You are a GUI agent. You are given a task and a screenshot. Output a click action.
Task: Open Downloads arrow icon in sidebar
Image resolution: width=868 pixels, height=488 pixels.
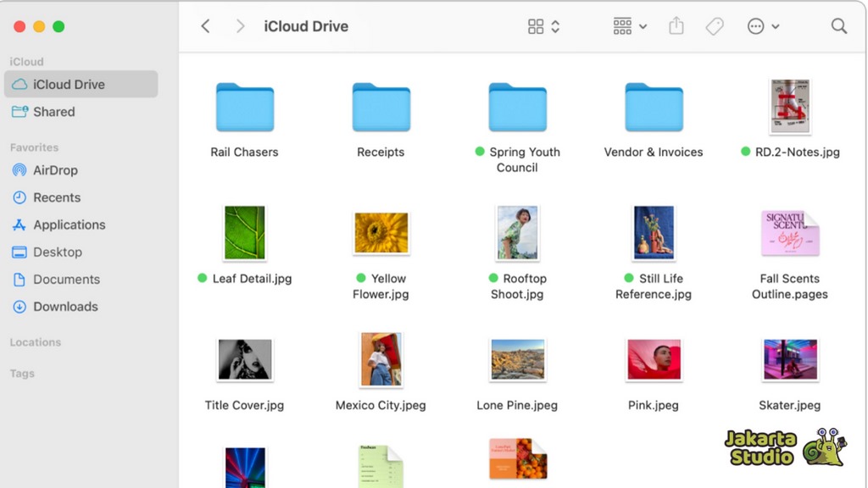pos(19,307)
